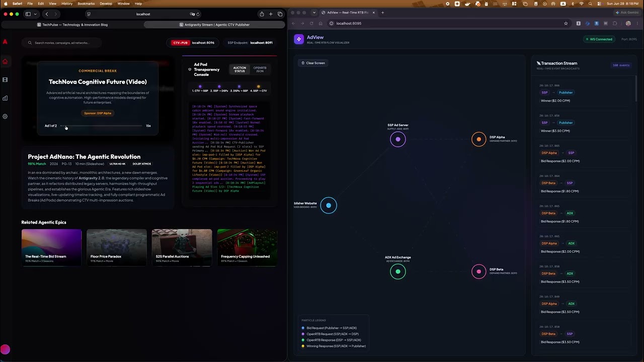
Task: Reload the Safari page
Action: tap(198, 14)
